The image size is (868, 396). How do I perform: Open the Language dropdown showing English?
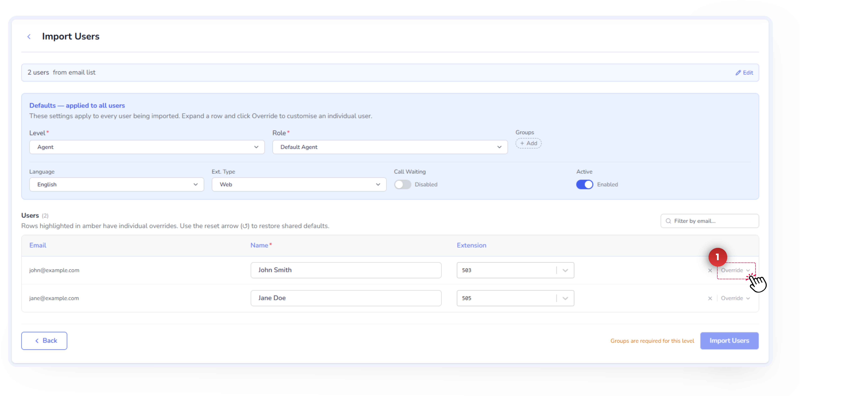[116, 184]
